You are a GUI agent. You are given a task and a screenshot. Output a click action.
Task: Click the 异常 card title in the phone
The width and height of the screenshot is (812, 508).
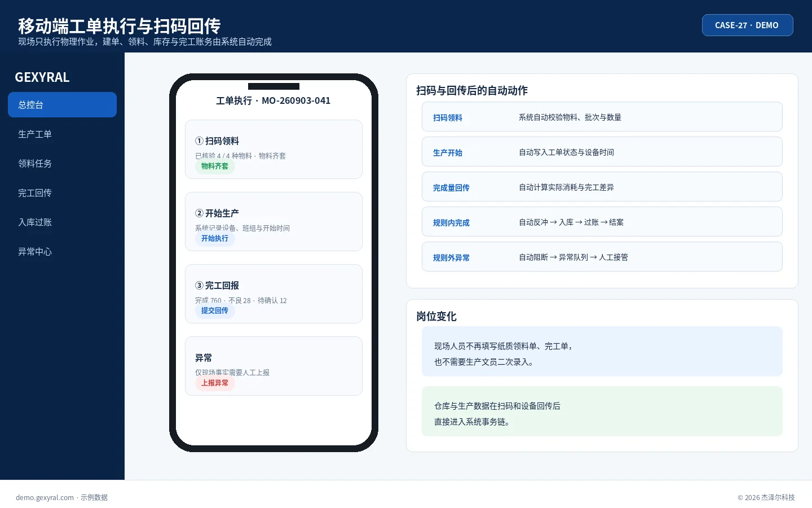[x=204, y=358]
